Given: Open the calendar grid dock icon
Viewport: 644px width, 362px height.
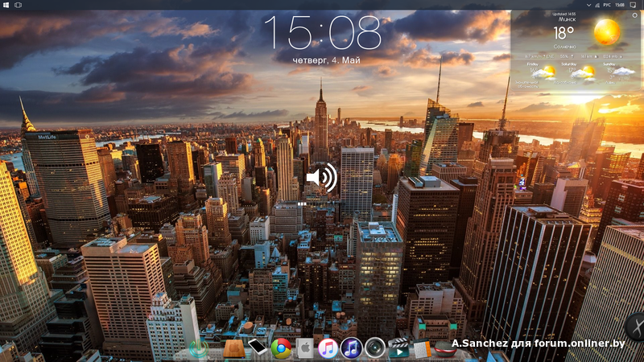Looking at the screenshot, I should pyautogui.click(x=422, y=349).
